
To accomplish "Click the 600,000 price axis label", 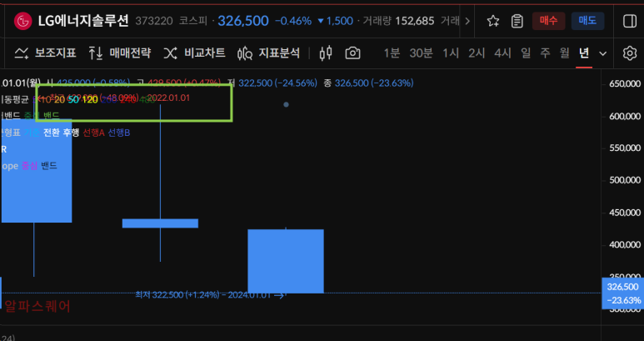I will (624, 116).
